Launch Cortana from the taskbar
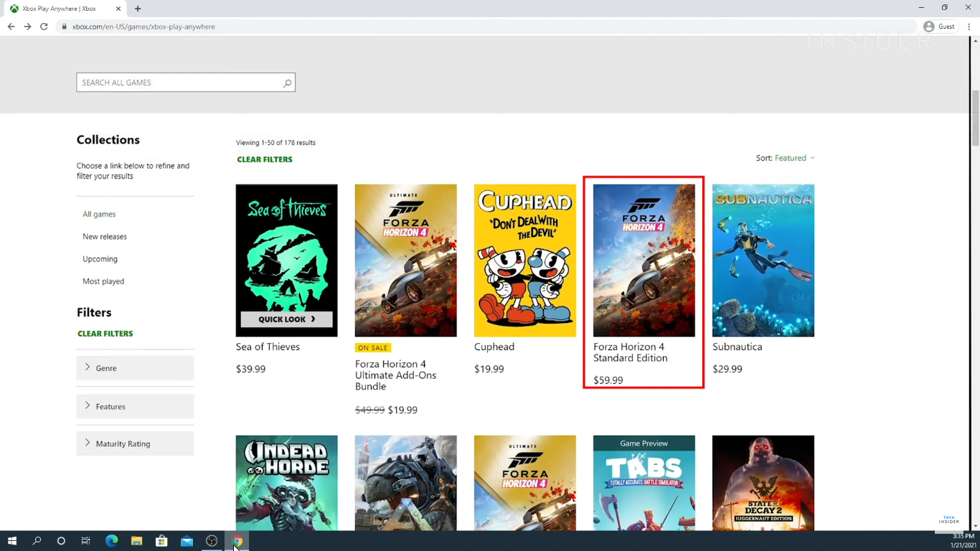The width and height of the screenshot is (980, 551). [61, 541]
